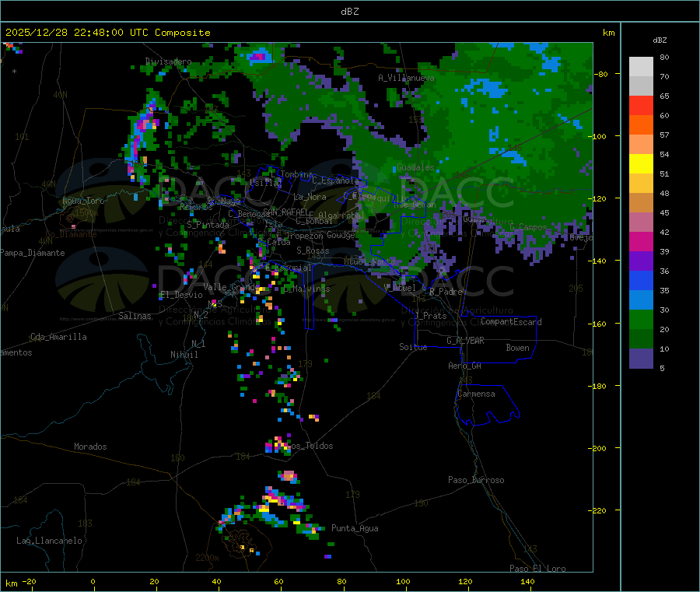
Task: Click the red 60-65 dBZ swatch
Action: tap(641, 105)
